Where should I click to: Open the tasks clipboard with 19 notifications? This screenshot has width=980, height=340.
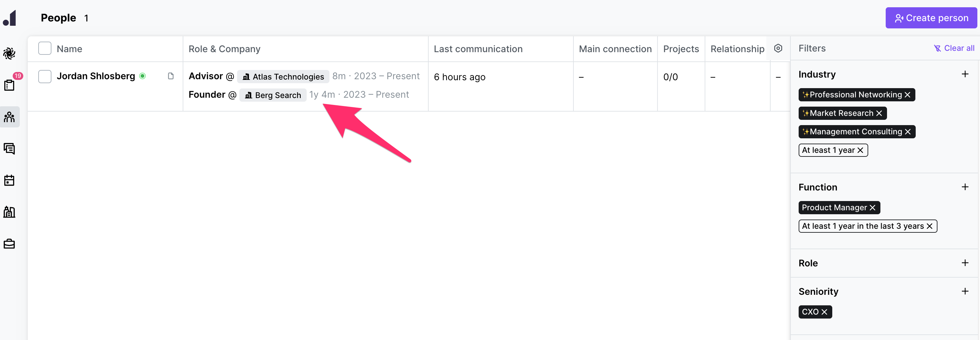(x=10, y=85)
